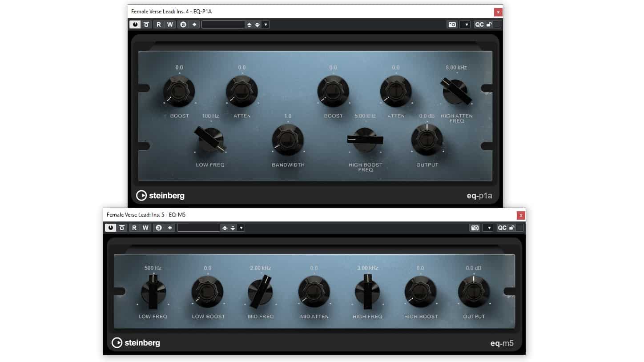The width and height of the screenshot is (644, 362).
Task: Open the dropdown beside the camera in EQ-P1A
Action: coord(465,24)
